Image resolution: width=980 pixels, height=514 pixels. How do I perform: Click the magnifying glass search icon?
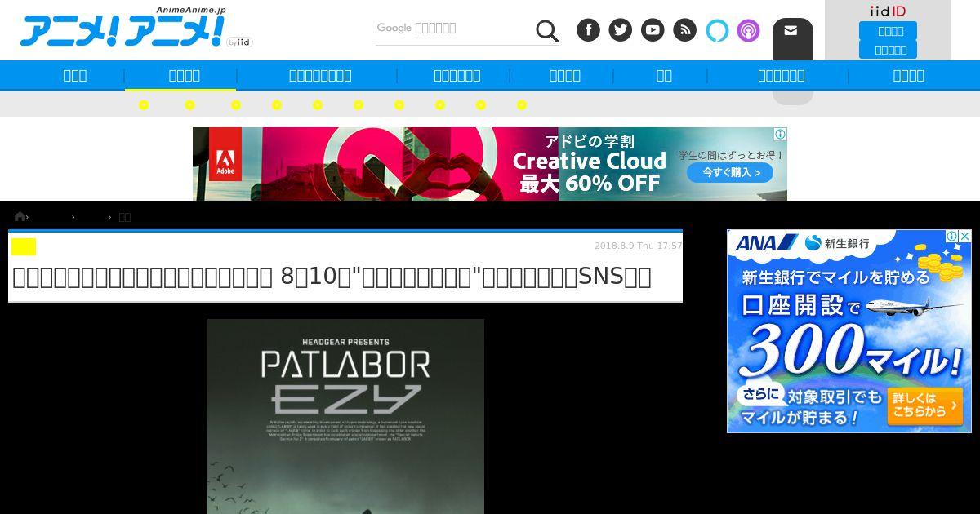547,31
